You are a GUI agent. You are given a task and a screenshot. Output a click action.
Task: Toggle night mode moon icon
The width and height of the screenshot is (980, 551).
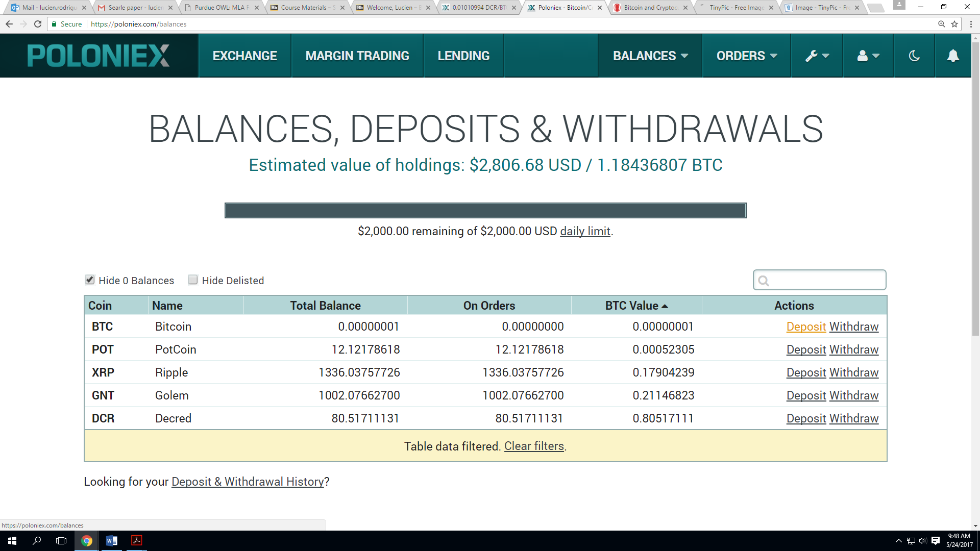[x=914, y=56]
